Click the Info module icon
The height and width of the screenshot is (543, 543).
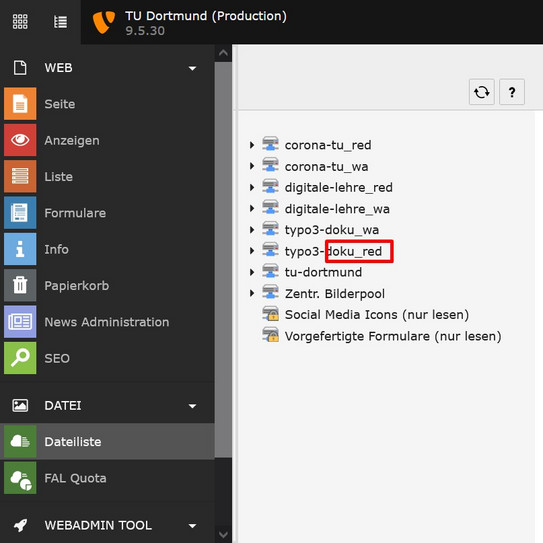pyautogui.click(x=20, y=249)
